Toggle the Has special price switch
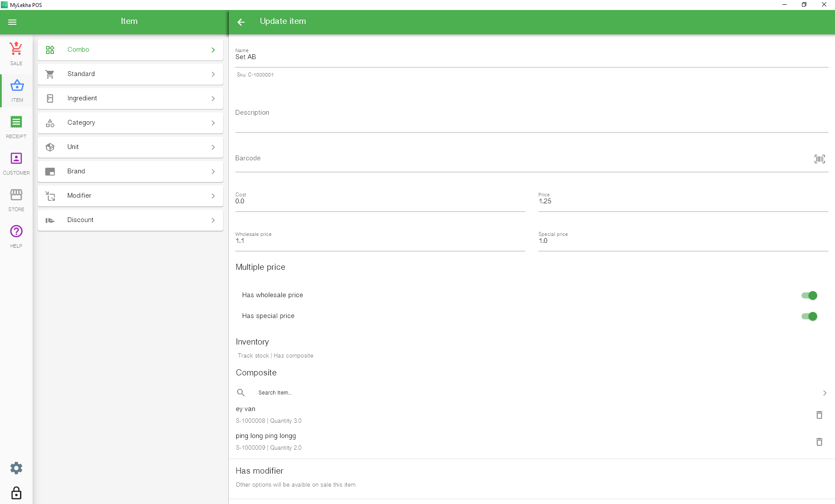This screenshot has width=835, height=504. 809,316
